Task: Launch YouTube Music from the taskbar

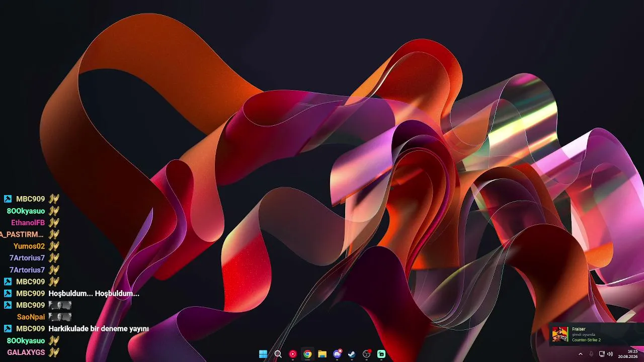Action: (293, 354)
